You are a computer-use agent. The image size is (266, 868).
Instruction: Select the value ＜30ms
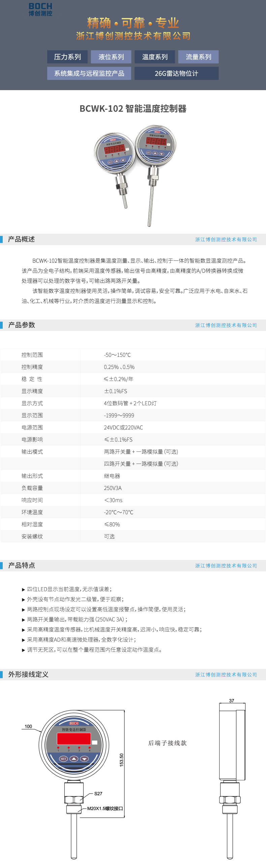(113, 500)
